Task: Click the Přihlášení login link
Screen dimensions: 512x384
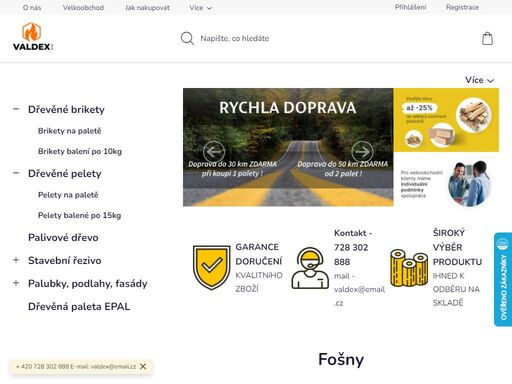Action: pos(410,7)
